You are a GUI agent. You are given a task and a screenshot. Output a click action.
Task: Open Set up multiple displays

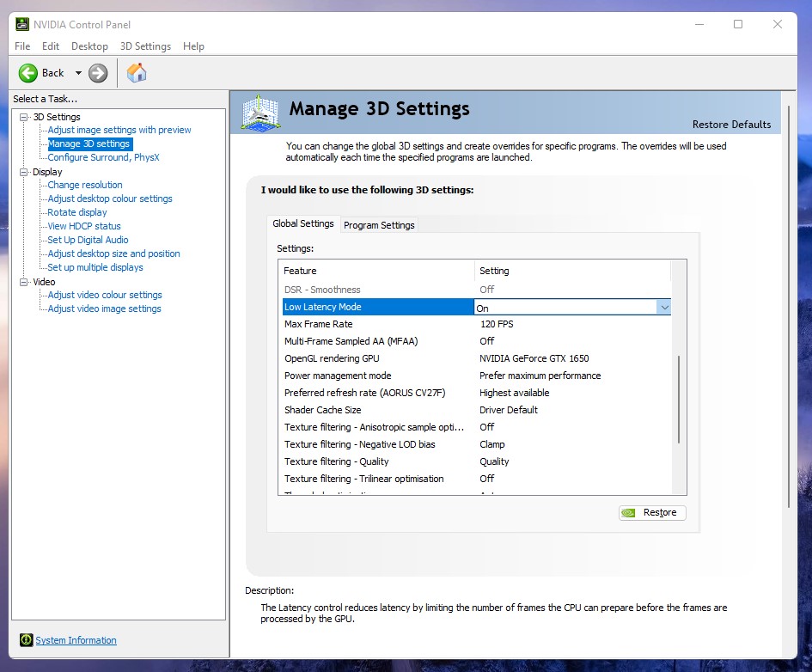[x=95, y=267]
